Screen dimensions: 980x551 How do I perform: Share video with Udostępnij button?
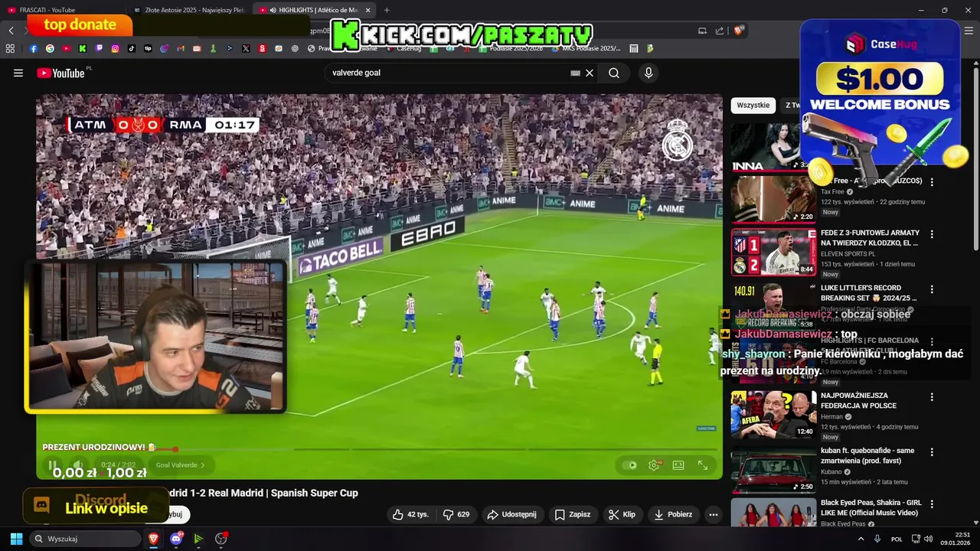(512, 514)
